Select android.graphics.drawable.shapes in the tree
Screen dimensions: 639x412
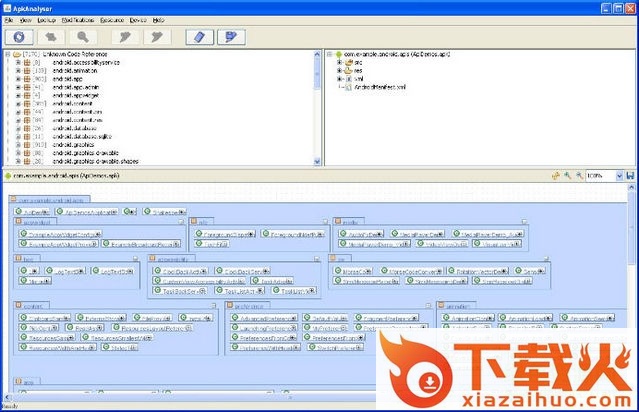(95, 161)
